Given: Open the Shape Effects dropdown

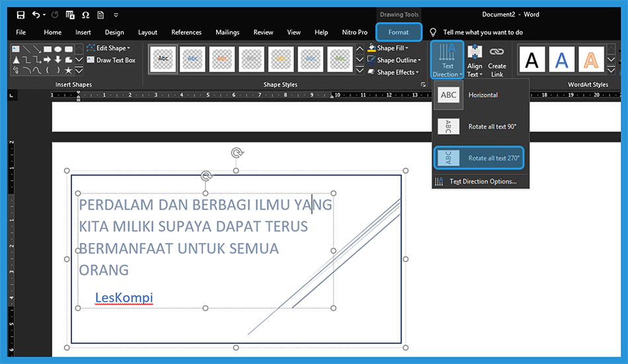Looking at the screenshot, I should point(393,72).
